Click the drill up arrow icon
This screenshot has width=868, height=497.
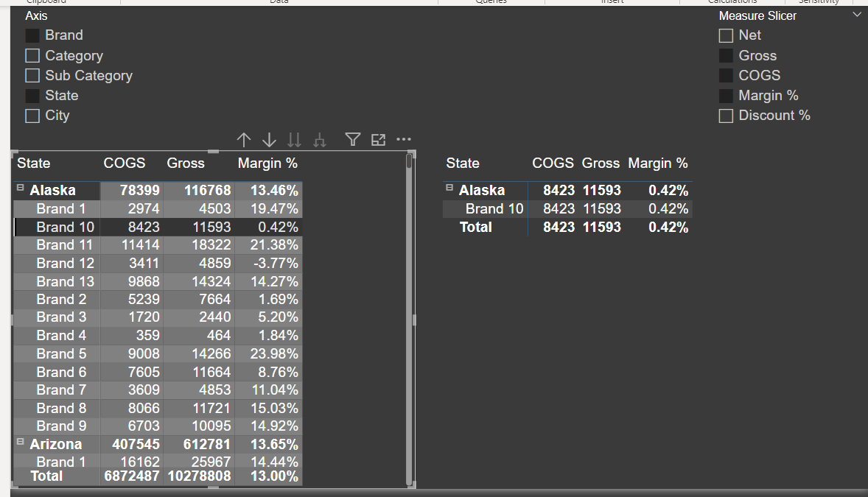pyautogui.click(x=244, y=140)
